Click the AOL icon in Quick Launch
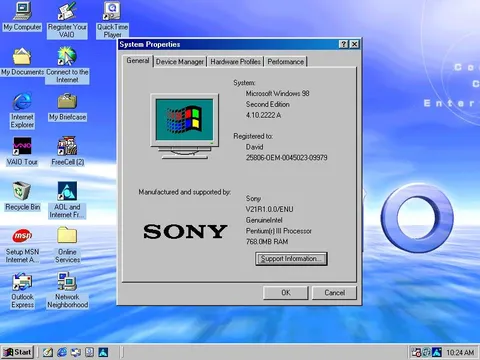The height and width of the screenshot is (360, 480). (x=103, y=352)
